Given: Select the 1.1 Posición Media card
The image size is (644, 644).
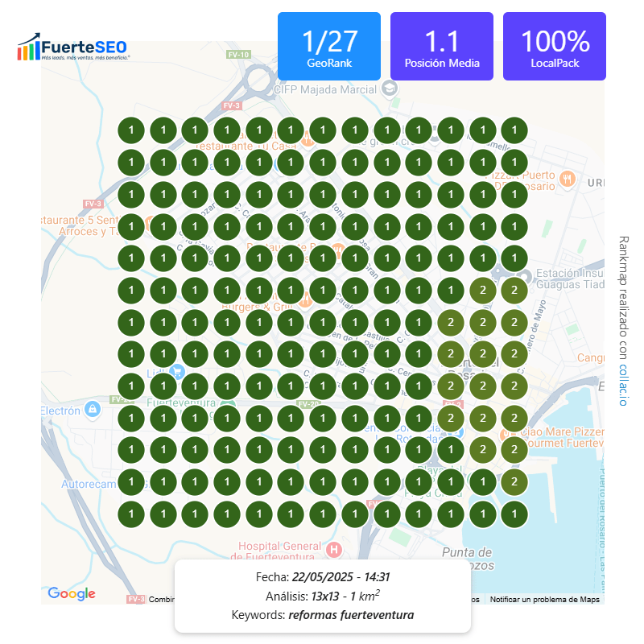Looking at the screenshot, I should [x=441, y=46].
